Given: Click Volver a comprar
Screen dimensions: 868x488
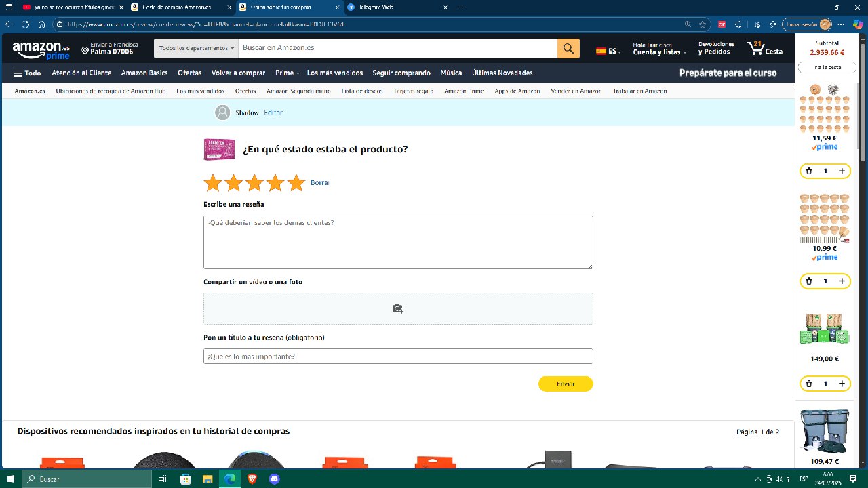Looking at the screenshot, I should click(238, 73).
